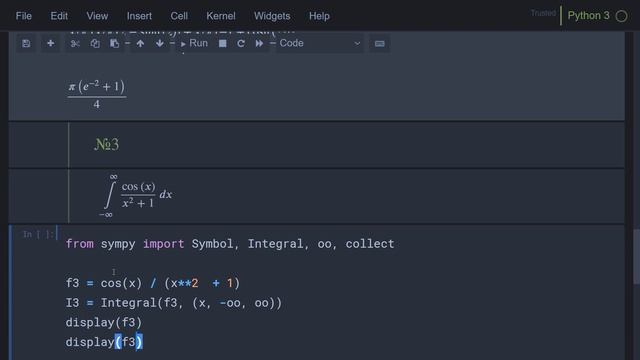Viewport: 640px width, 360px height.
Task: Click the Trusted notebook indicator
Action: [x=543, y=13]
